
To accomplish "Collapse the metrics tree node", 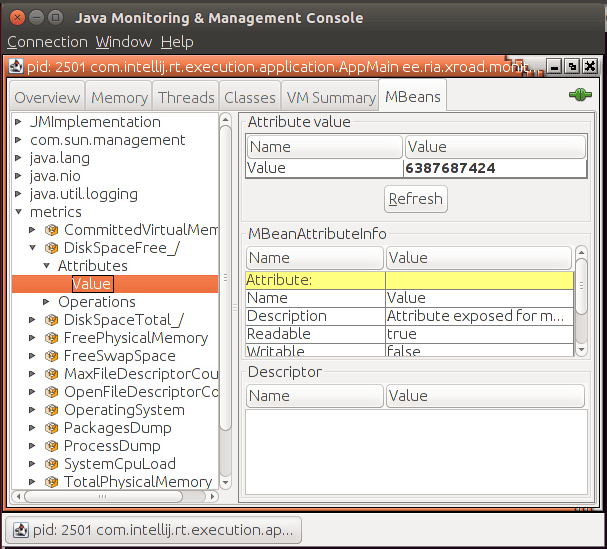I will click(18, 212).
